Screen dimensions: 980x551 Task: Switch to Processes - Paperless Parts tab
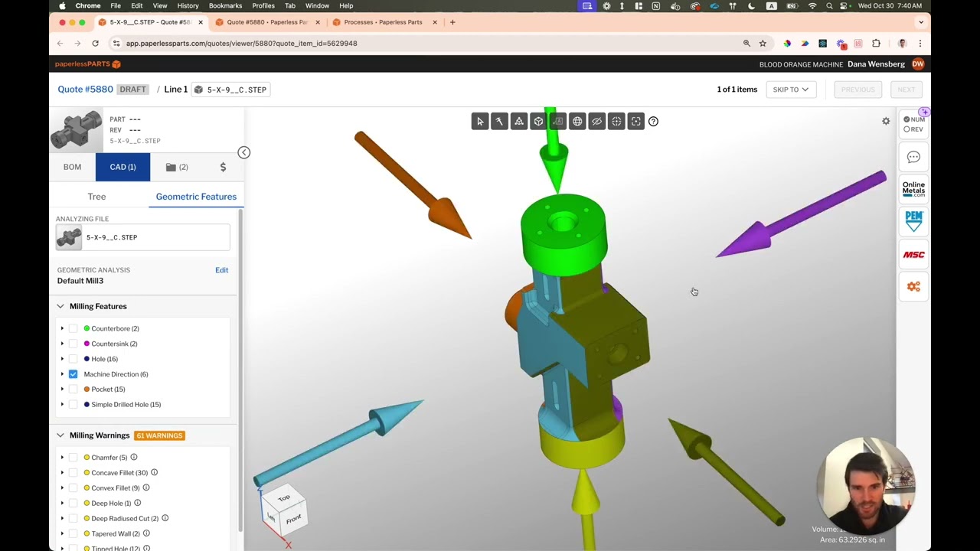point(383,22)
